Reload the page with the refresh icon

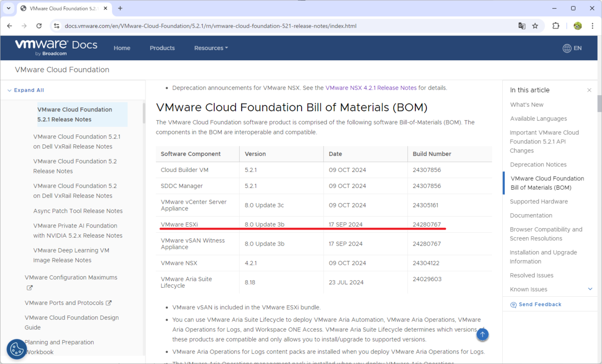[x=39, y=26]
